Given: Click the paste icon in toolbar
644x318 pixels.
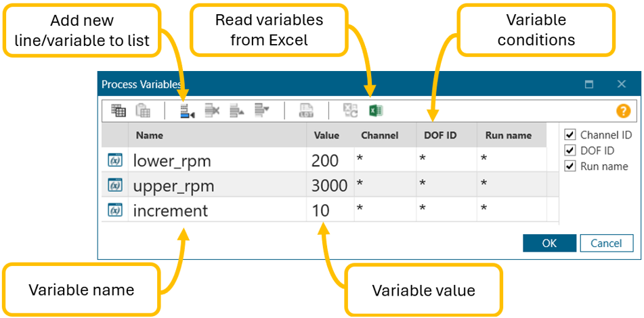Looking at the screenshot, I should coord(143,111).
